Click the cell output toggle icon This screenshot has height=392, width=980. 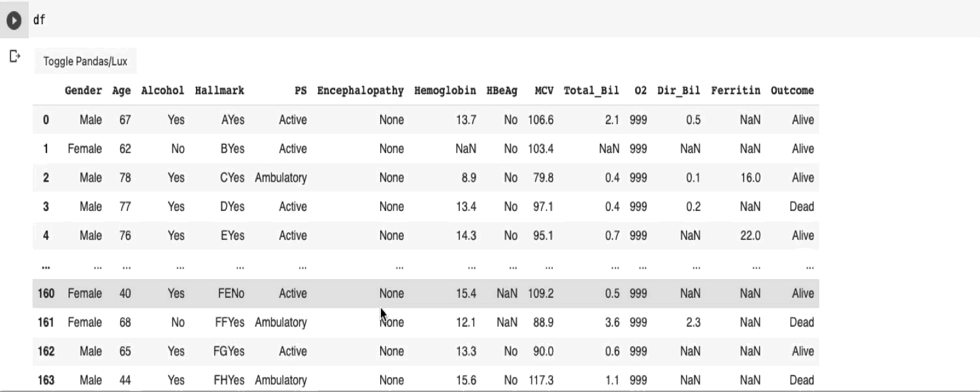pyautogui.click(x=14, y=57)
